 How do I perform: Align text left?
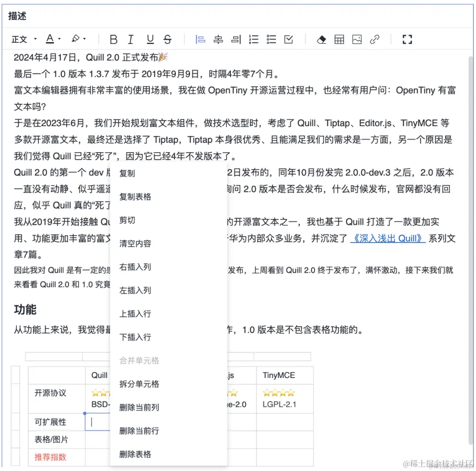200,40
